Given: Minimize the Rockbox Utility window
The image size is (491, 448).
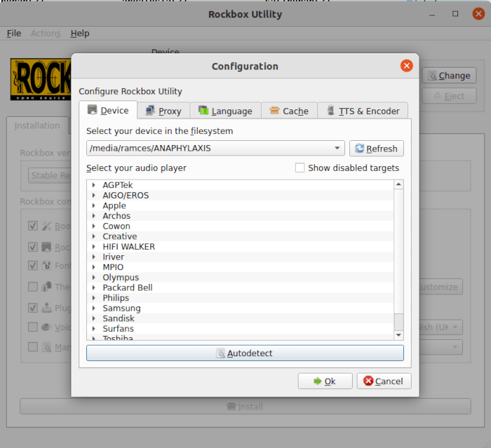Looking at the screenshot, I should click(x=432, y=15).
